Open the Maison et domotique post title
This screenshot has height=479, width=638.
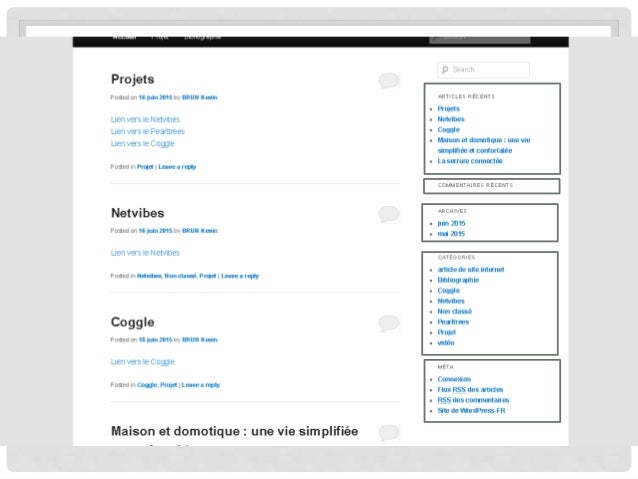pos(234,431)
